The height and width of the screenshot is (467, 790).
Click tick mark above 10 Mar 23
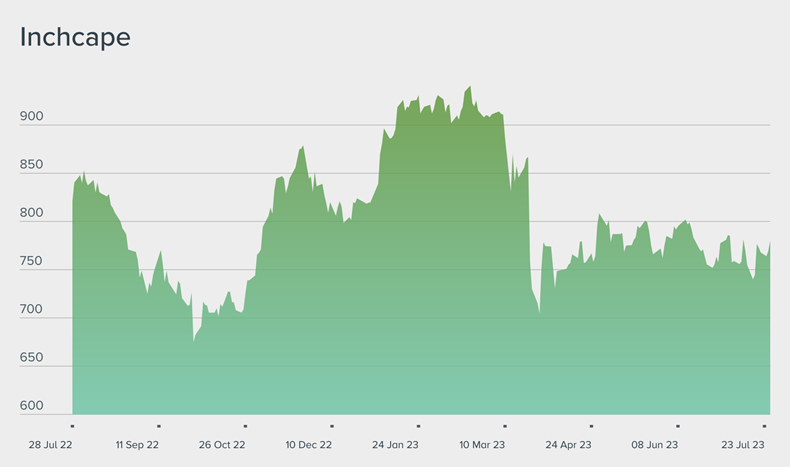(505, 426)
